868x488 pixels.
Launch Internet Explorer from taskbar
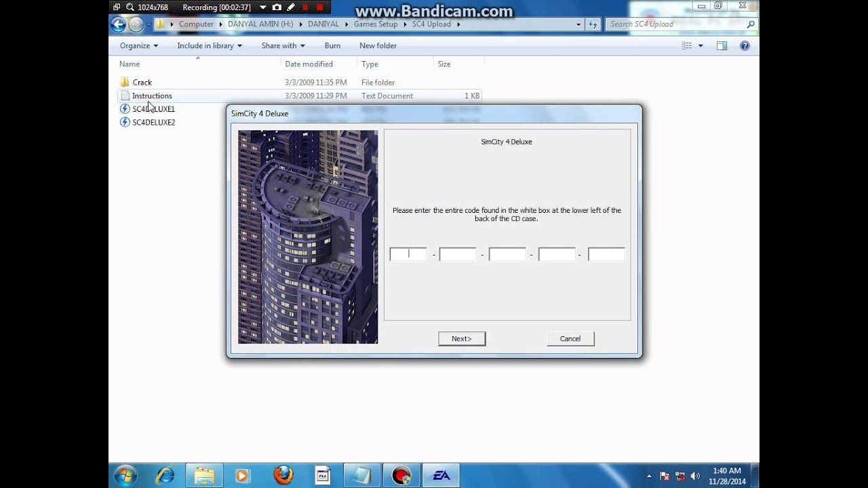coord(165,475)
